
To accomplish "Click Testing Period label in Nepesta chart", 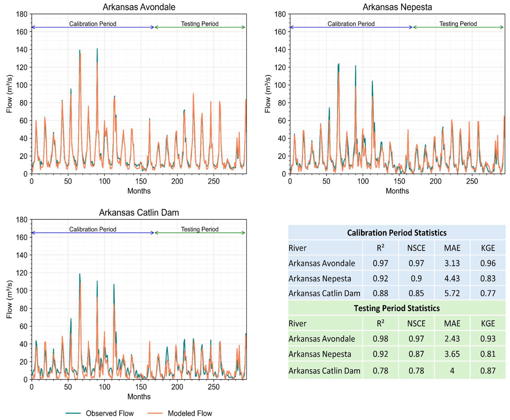I will pyautogui.click(x=458, y=24).
